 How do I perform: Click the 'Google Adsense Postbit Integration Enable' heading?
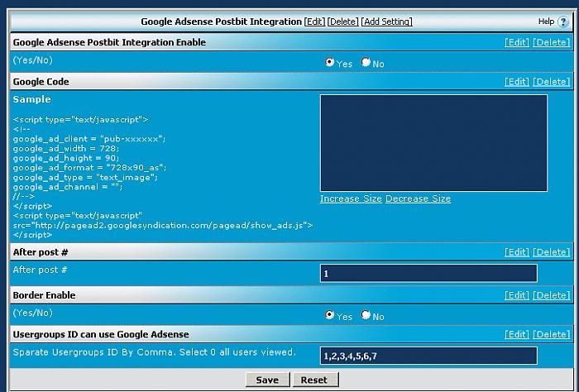click(109, 42)
